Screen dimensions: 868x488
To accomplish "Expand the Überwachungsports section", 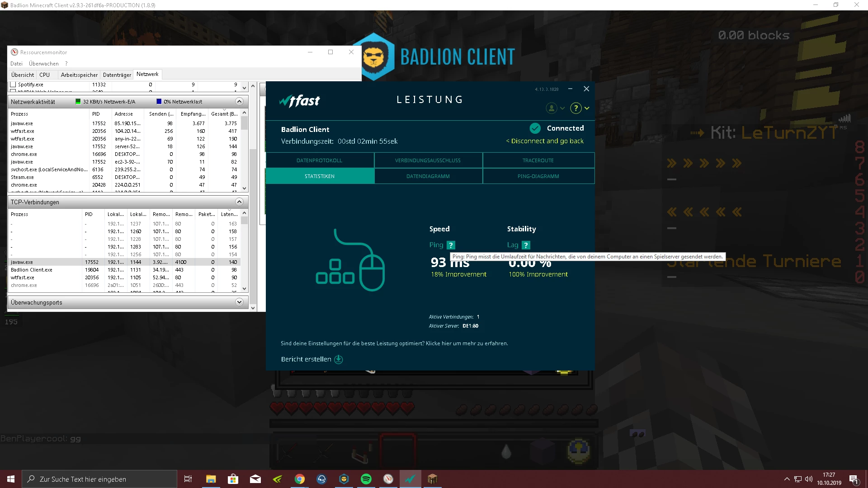I will pos(240,302).
